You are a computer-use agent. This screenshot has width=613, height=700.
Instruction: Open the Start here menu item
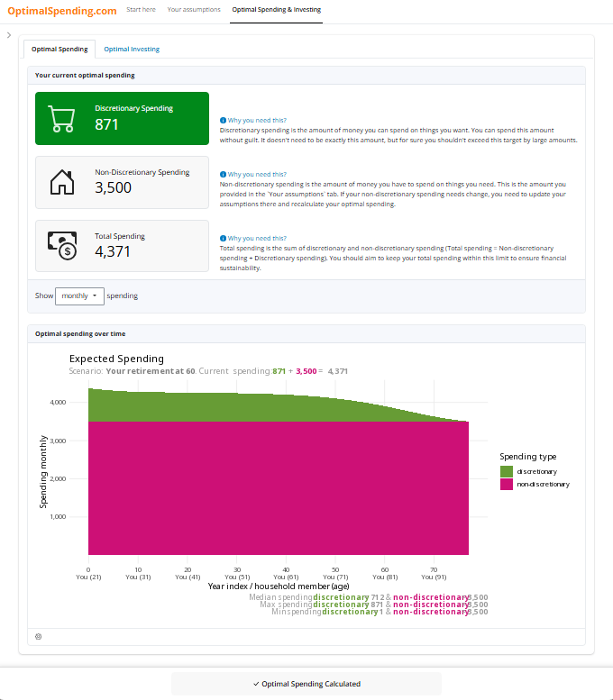[141, 9]
